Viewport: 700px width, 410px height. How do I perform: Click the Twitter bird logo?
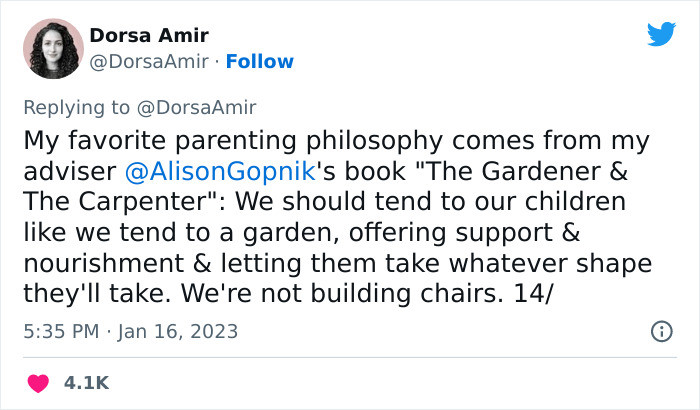[661, 34]
